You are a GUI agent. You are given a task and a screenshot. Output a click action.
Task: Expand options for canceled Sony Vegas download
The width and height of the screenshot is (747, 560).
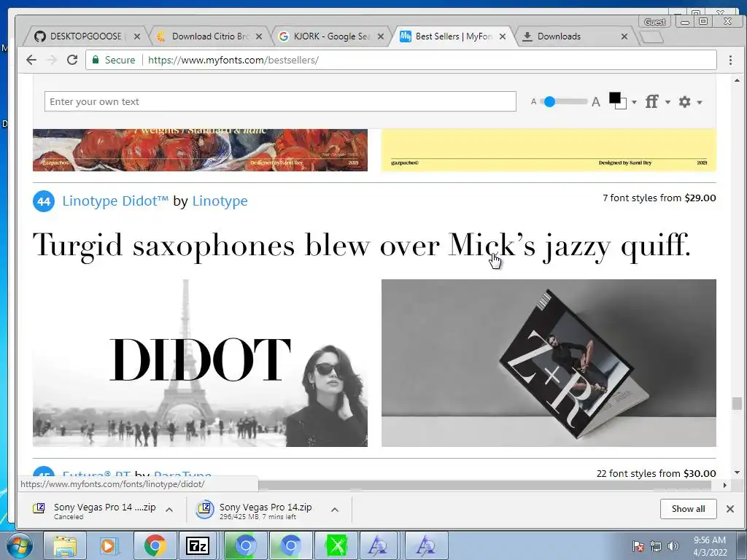[x=169, y=510]
